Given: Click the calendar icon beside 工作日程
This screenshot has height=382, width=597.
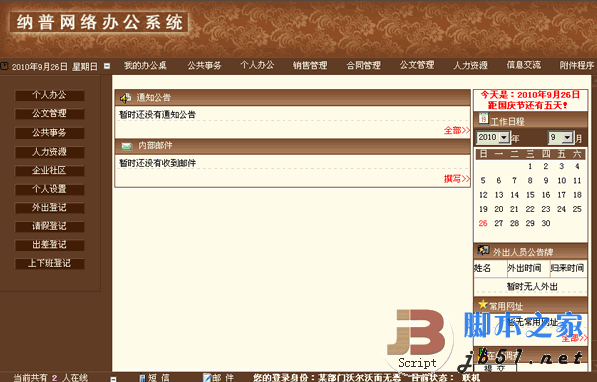Looking at the screenshot, I should coord(483,118).
